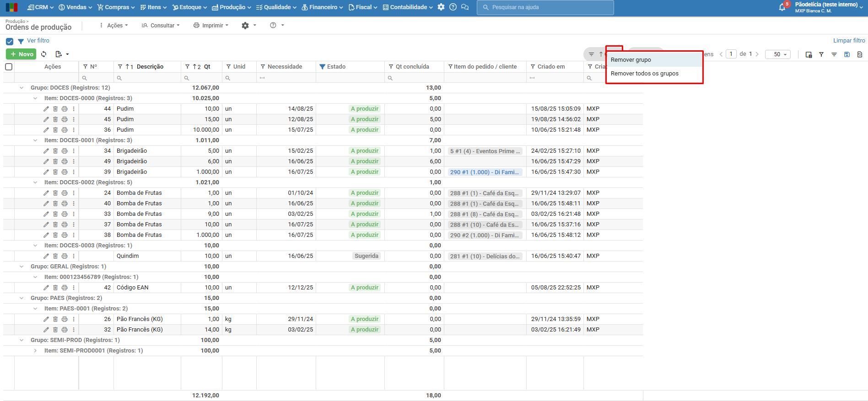Viewport: 868px width, 401px height.
Task: Click the refresh icon beside Novo
Action: coord(44,54)
